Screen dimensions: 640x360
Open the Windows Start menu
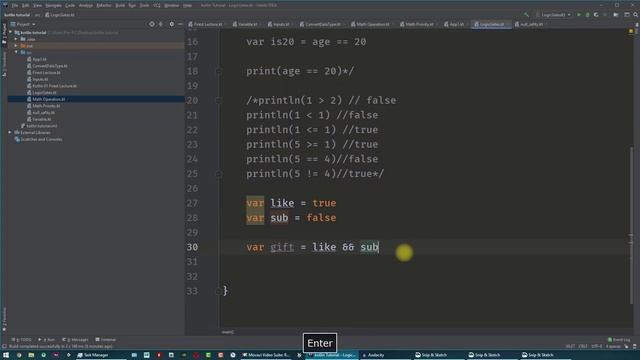pos(6,355)
